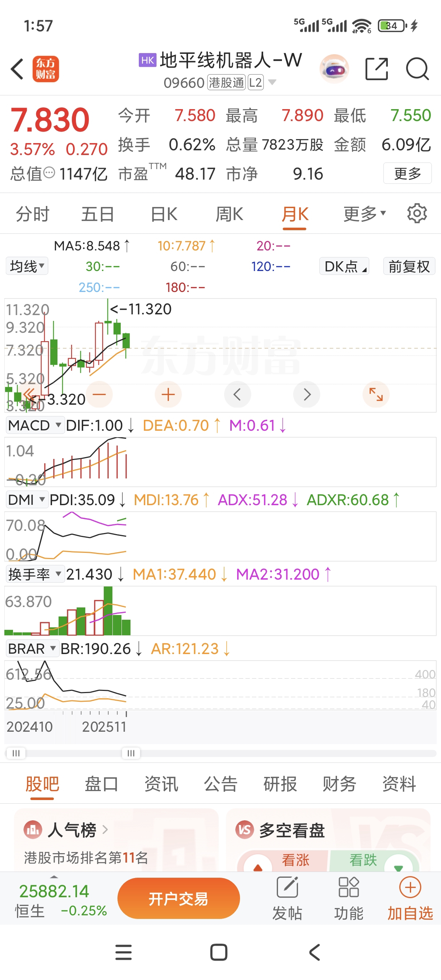Tap the VS 多空看盘 icon
Image resolution: width=441 pixels, height=980 pixels.
pyautogui.click(x=245, y=829)
